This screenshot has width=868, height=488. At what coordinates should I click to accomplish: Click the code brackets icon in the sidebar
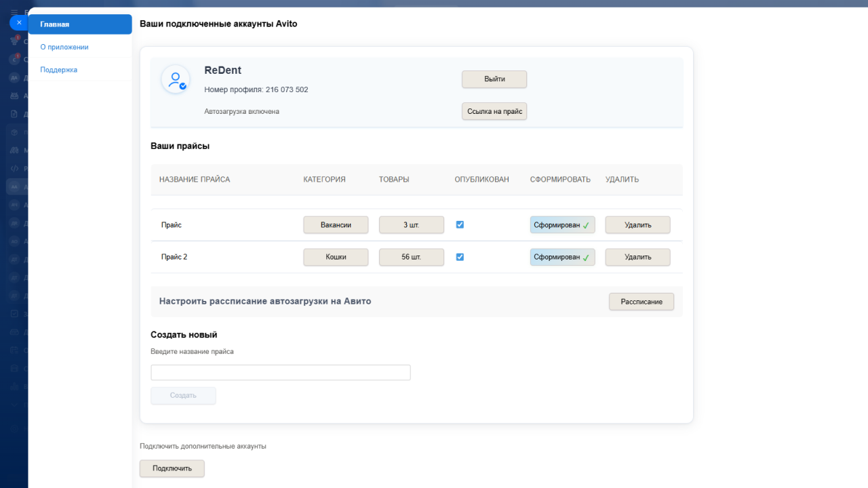[x=14, y=168]
